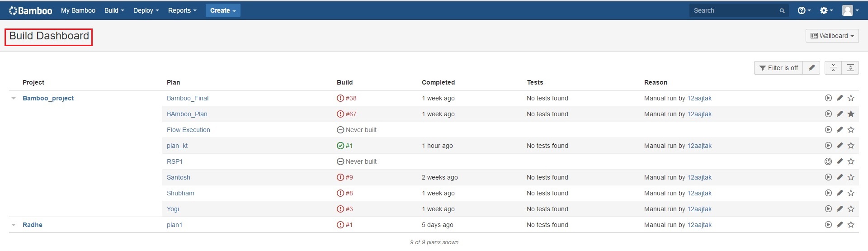Open the administration gear menu
Screen dimensions: 868x251
[826, 10]
